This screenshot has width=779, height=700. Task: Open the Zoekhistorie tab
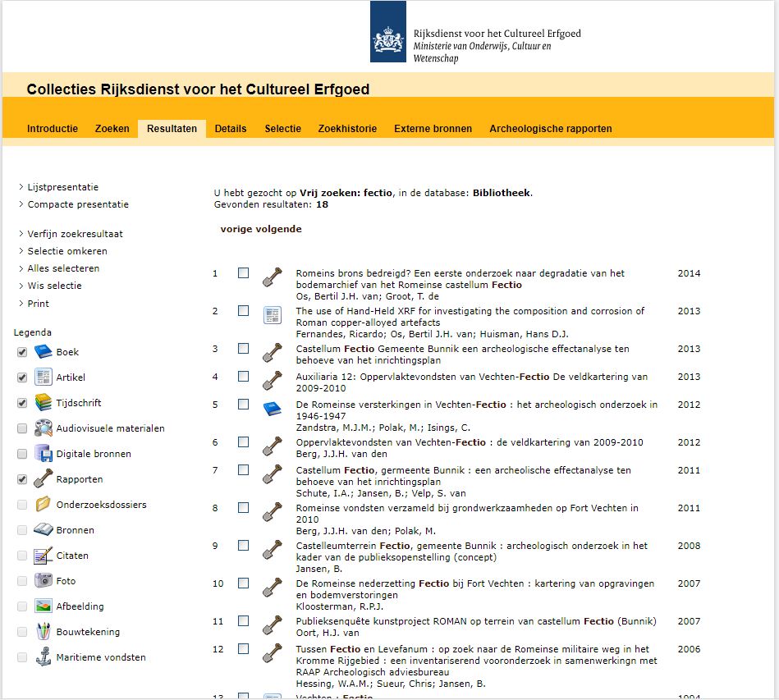point(347,129)
